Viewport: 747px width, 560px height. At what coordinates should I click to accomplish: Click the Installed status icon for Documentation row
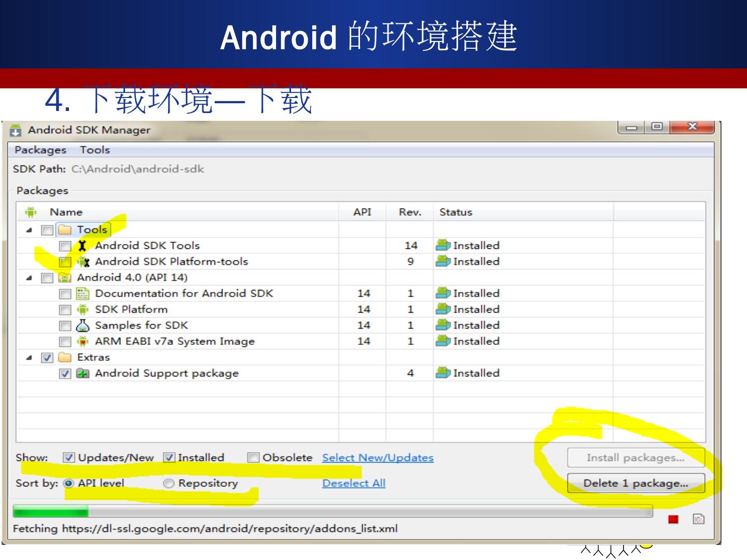pos(443,293)
